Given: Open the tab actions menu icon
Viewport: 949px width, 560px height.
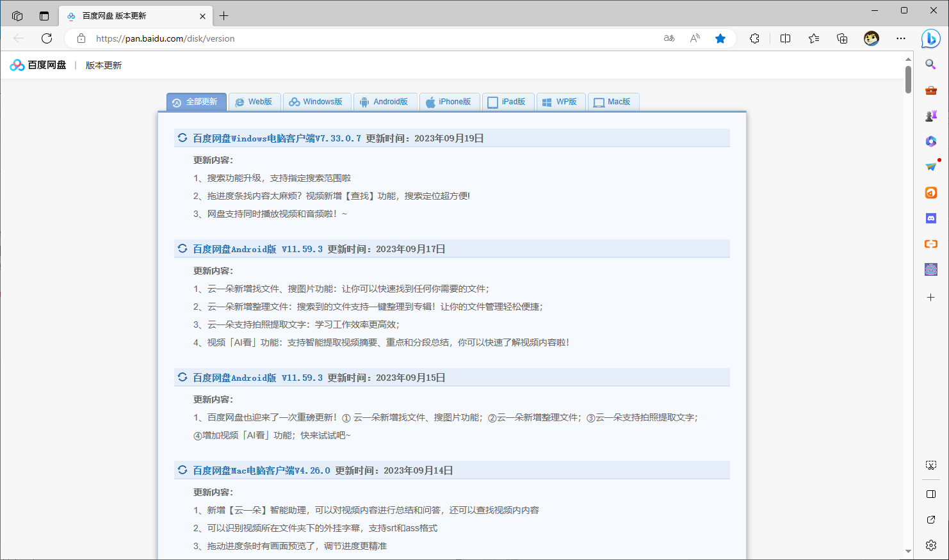Looking at the screenshot, I should pos(44,16).
